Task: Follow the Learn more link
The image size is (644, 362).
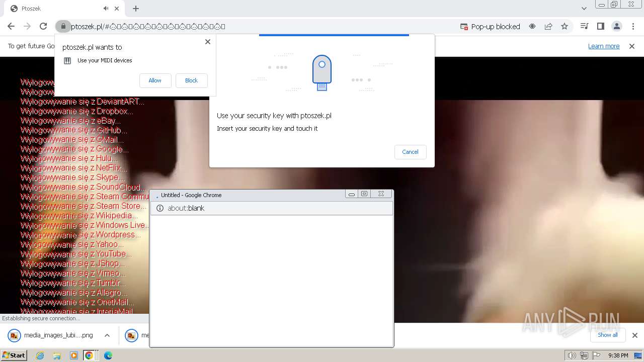Action: click(604, 46)
